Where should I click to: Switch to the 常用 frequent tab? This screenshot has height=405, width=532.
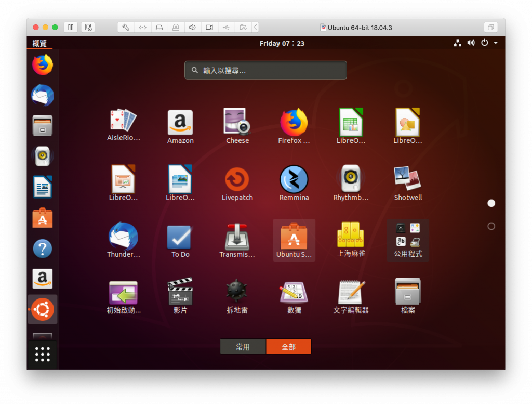pos(243,347)
